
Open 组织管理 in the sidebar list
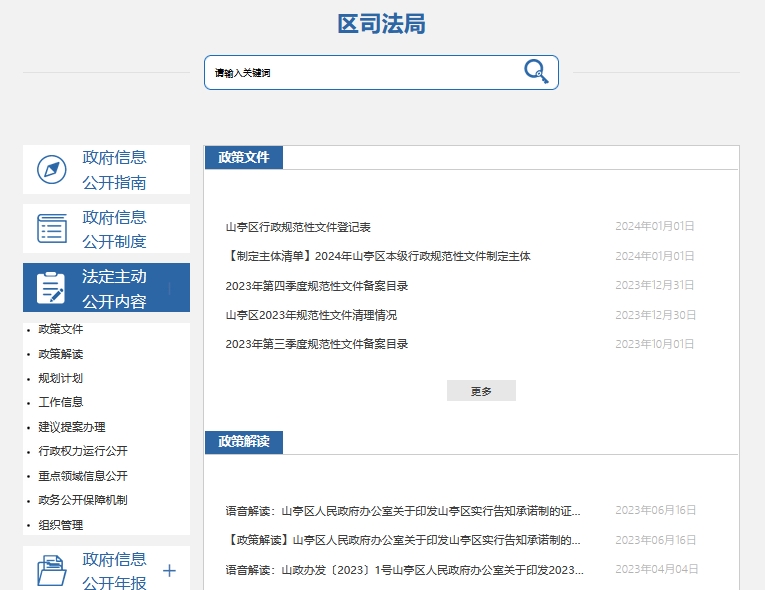pos(60,525)
